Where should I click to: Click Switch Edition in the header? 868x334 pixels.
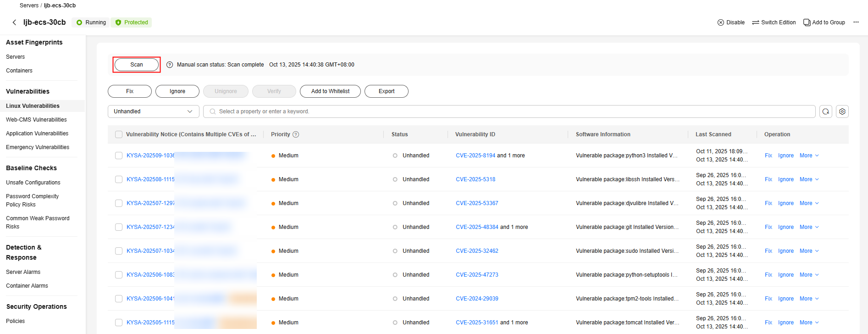[x=774, y=22]
